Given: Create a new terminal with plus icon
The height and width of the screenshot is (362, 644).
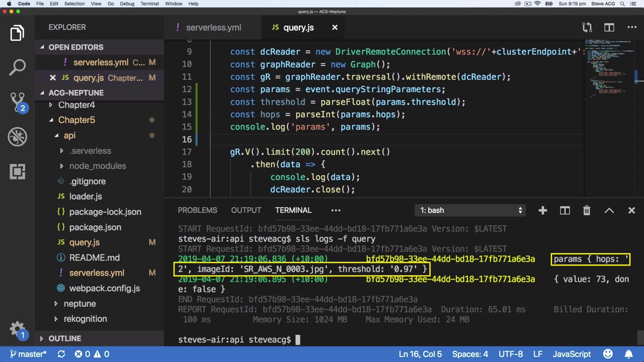Looking at the screenshot, I should [542, 210].
